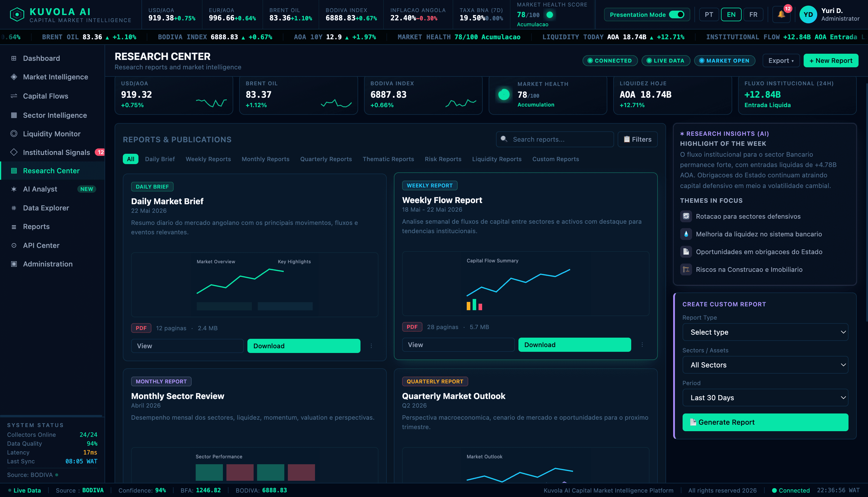Switch language to PT
Screen dimensions: 868x497
[709, 15]
